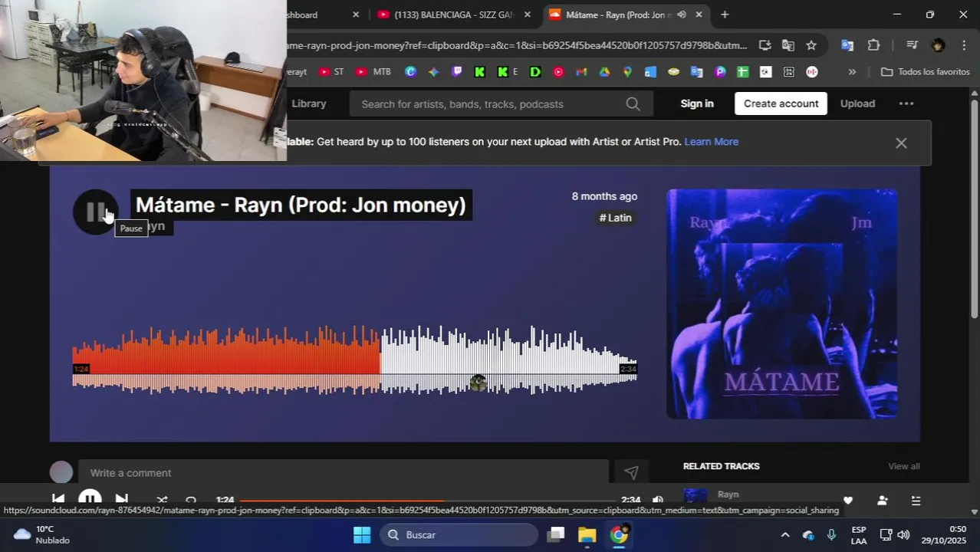Show hidden system tray icons
The image size is (980, 552).
coord(784,535)
